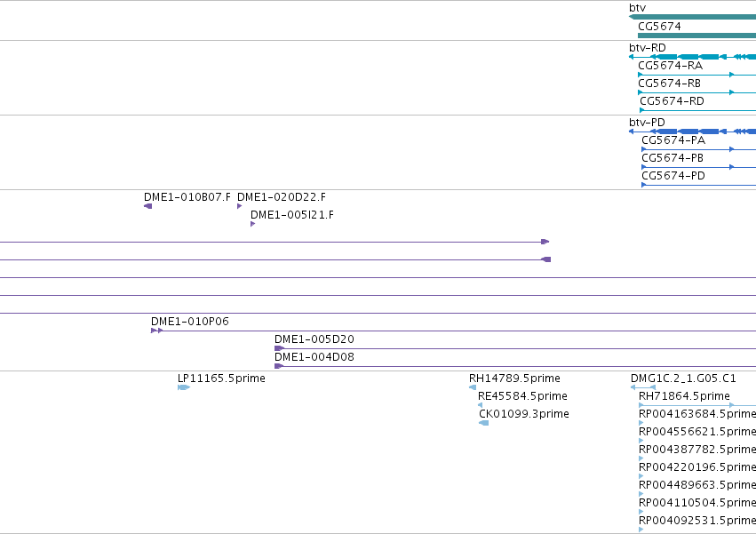Click the DME1-005D20 feature block

coord(279,348)
